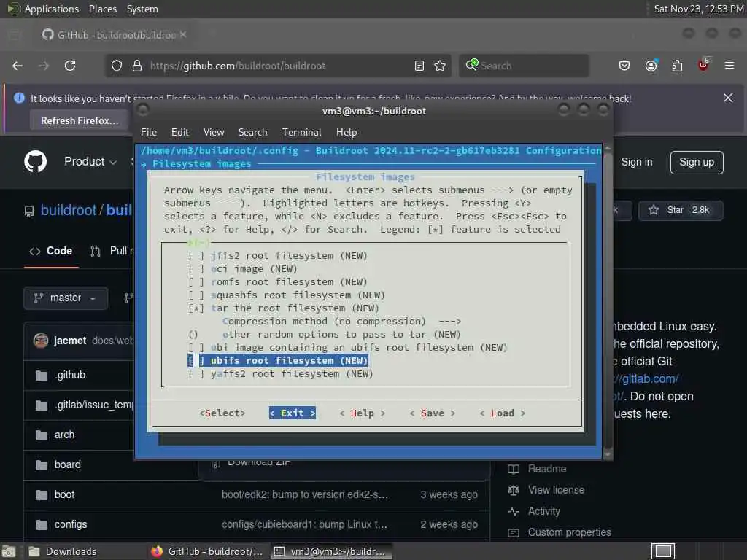Click Exit button in menuconfig

click(x=293, y=413)
